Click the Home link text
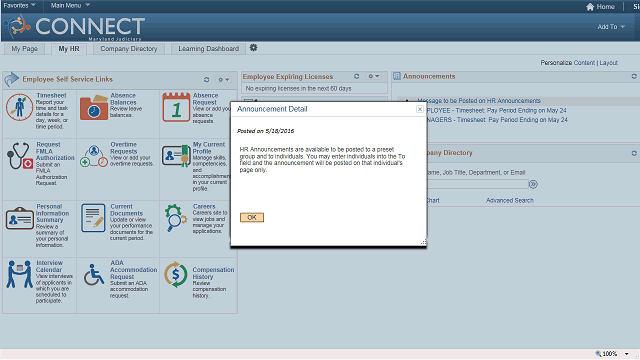Screen dimensions: 640x360 point(605,7)
